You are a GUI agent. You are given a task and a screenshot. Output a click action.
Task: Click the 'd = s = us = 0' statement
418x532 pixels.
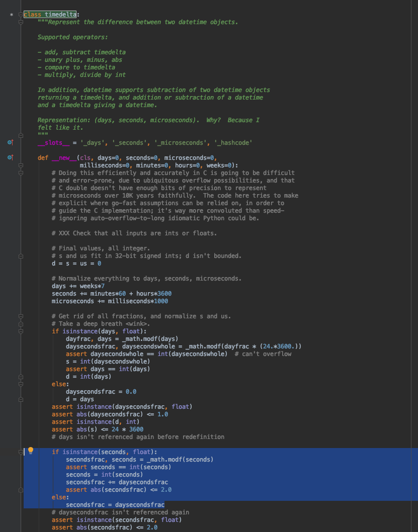76,263
